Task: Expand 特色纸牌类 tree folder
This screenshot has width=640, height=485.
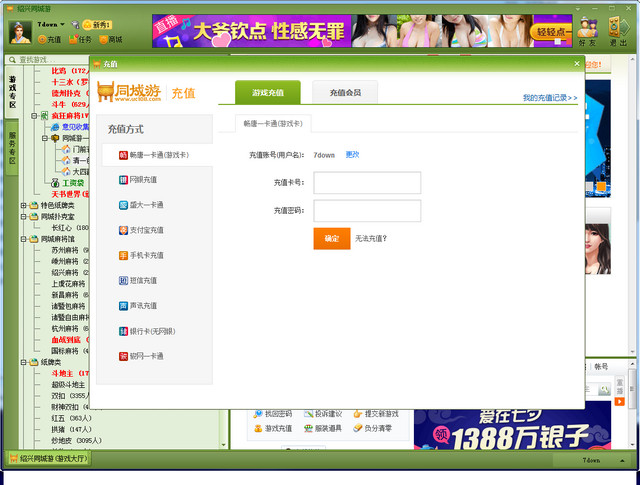Action: pyautogui.click(x=24, y=205)
